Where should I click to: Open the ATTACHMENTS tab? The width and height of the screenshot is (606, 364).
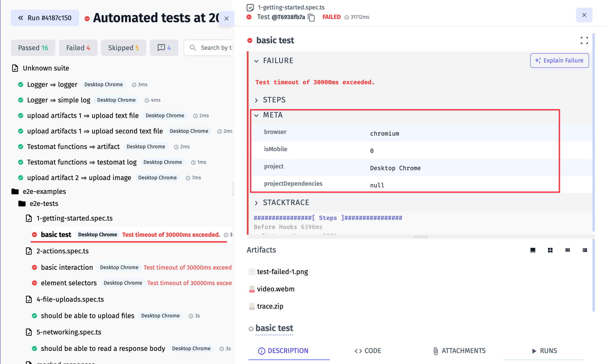pyautogui.click(x=459, y=351)
